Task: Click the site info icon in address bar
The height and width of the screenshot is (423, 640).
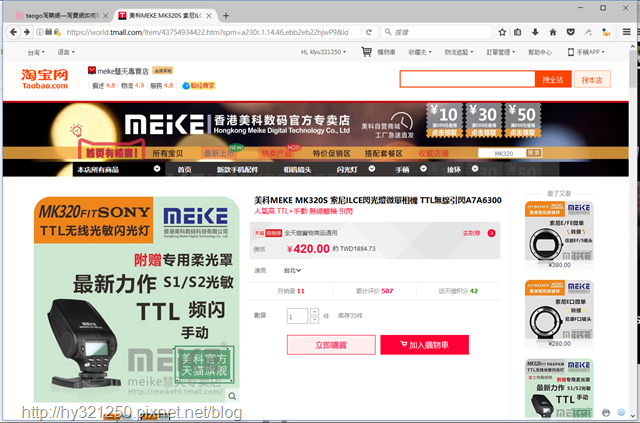Action: [40, 32]
